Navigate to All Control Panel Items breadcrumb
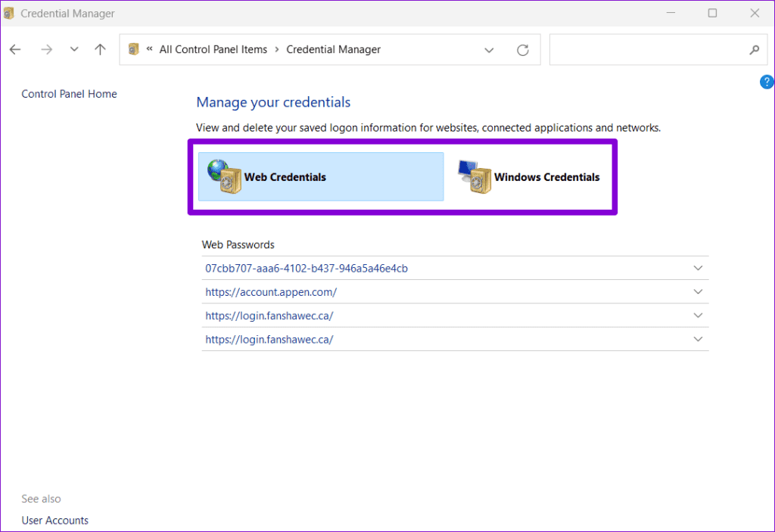The image size is (775, 532). click(213, 48)
